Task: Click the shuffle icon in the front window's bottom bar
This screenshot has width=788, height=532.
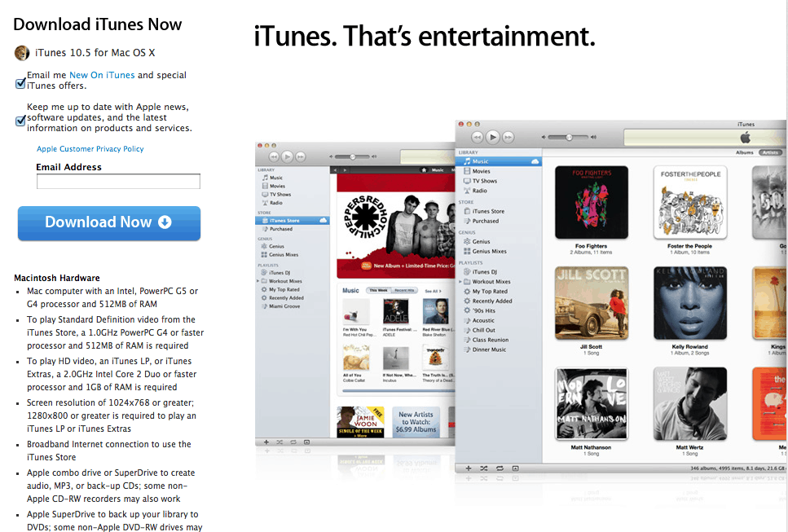Action: point(483,468)
